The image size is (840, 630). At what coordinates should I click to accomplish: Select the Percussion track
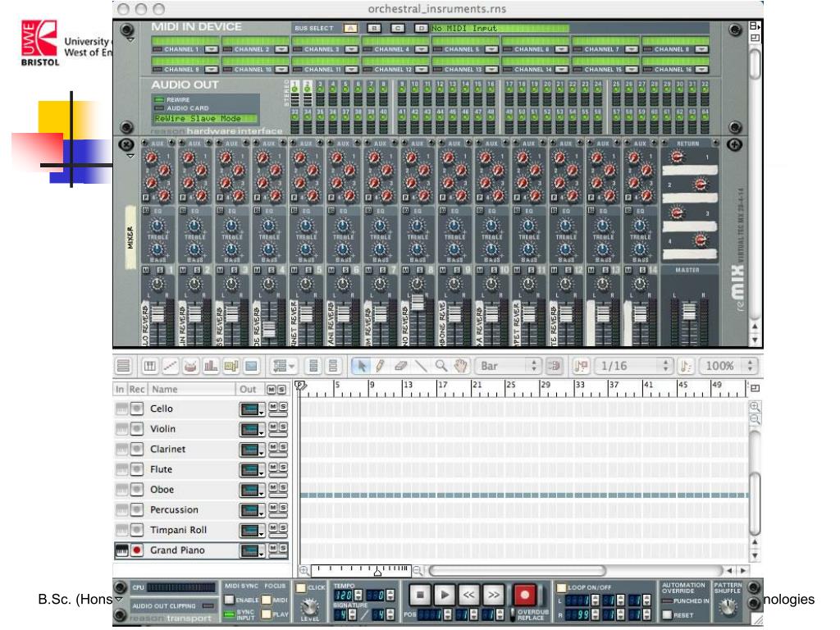(174, 509)
